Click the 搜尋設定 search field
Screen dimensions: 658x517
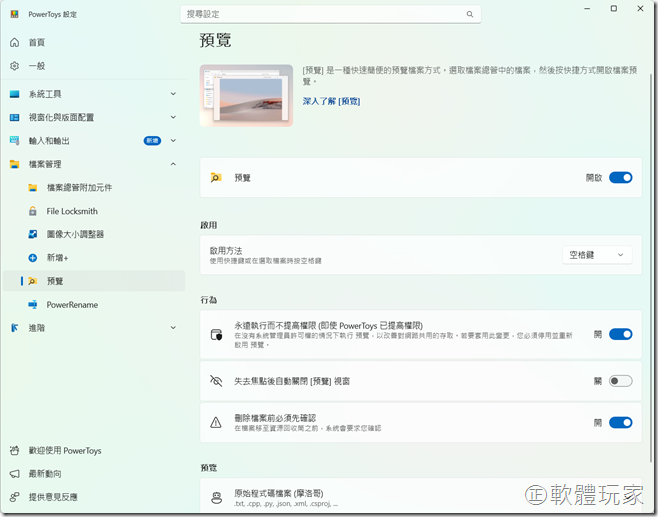click(320, 14)
